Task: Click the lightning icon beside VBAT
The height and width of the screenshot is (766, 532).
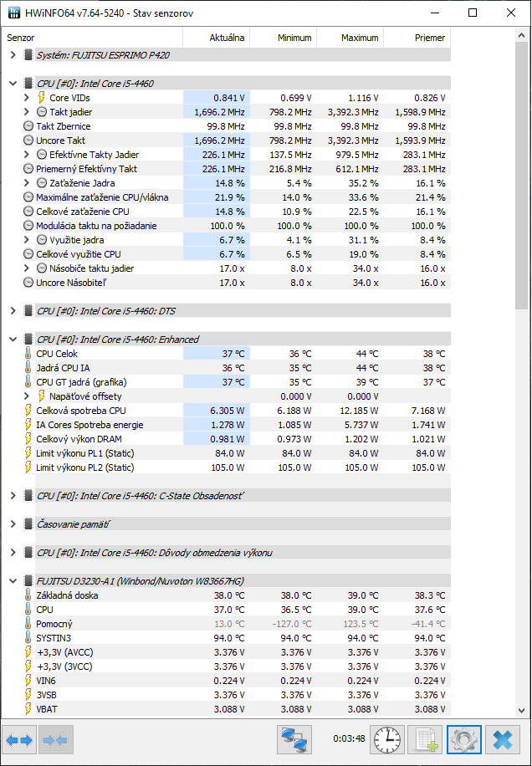Action: coord(28,708)
